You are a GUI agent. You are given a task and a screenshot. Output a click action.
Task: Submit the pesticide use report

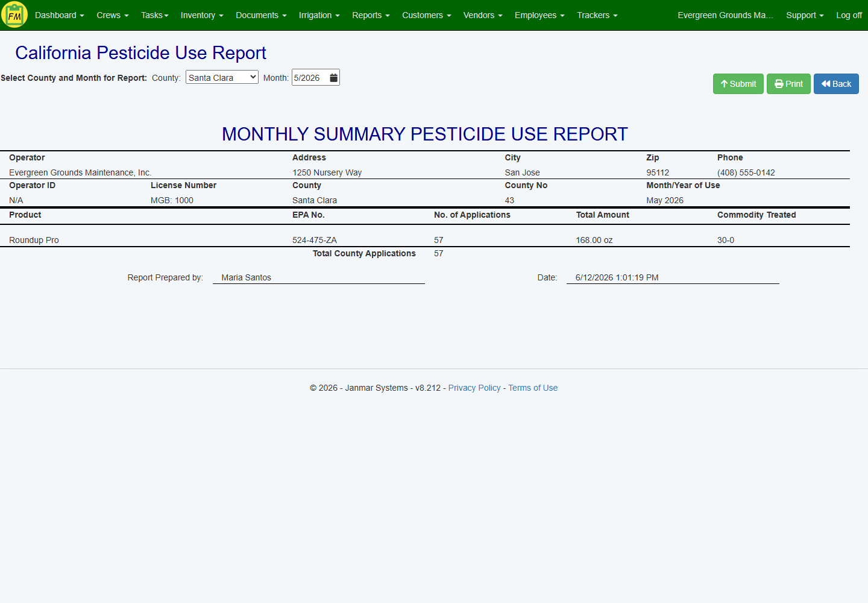738,84
